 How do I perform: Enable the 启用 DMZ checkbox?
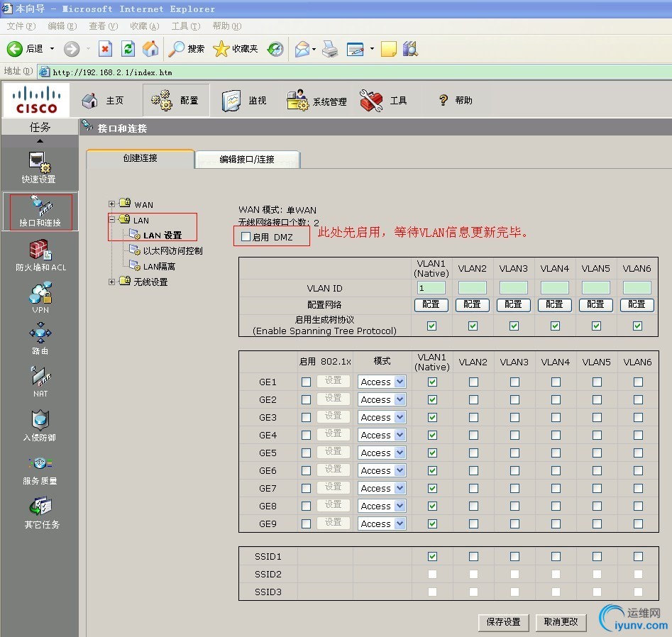pos(246,237)
